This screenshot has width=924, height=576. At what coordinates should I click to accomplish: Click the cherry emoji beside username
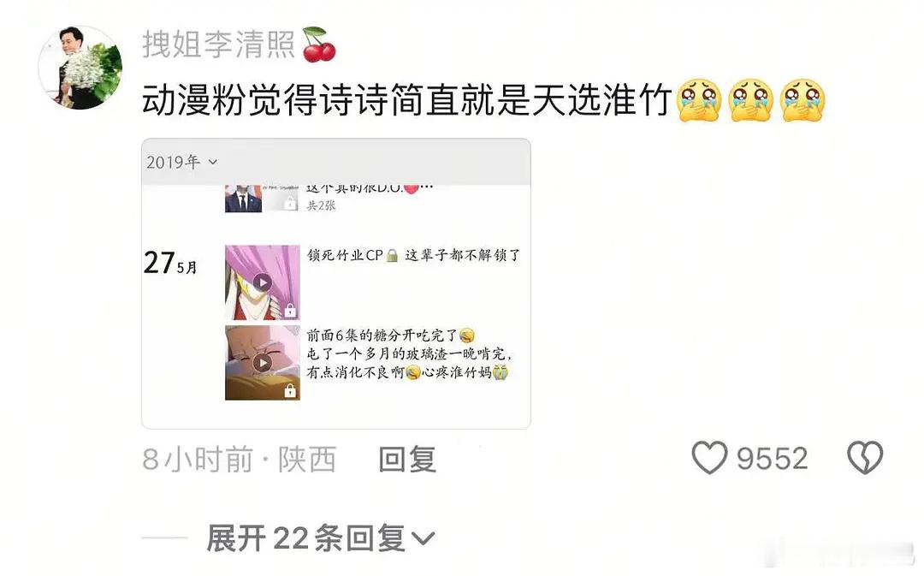click(x=319, y=45)
